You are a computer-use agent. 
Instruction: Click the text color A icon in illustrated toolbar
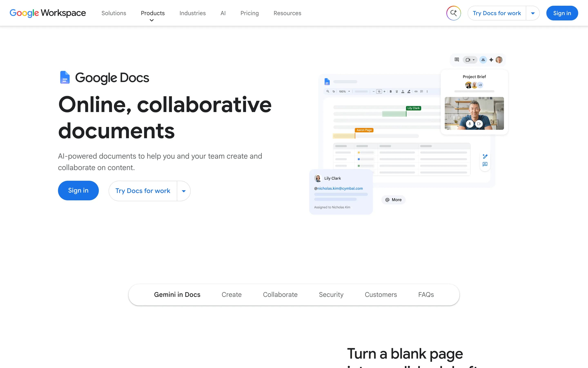coord(403,92)
